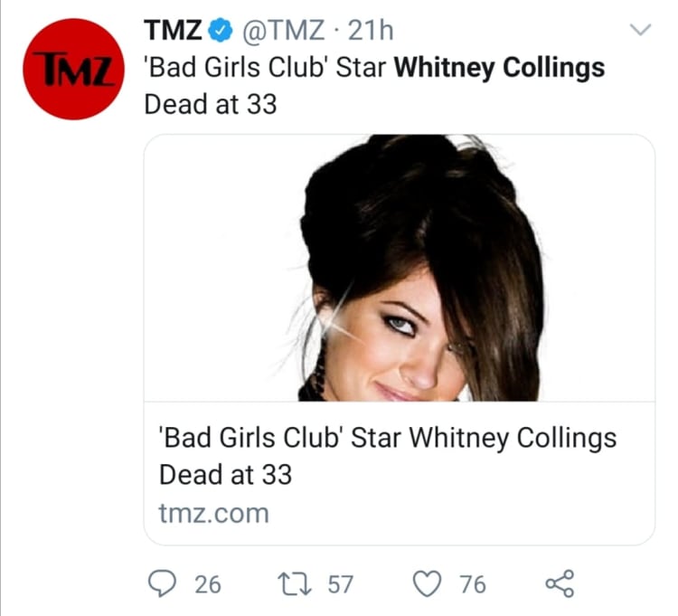Expand the tweet options chevron arrow
The image size is (678, 616).
[x=639, y=31]
